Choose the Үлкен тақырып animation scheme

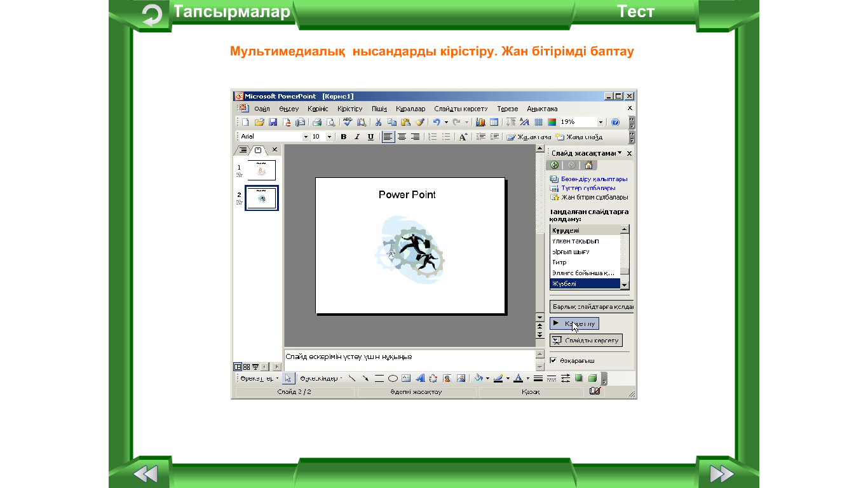585,241
